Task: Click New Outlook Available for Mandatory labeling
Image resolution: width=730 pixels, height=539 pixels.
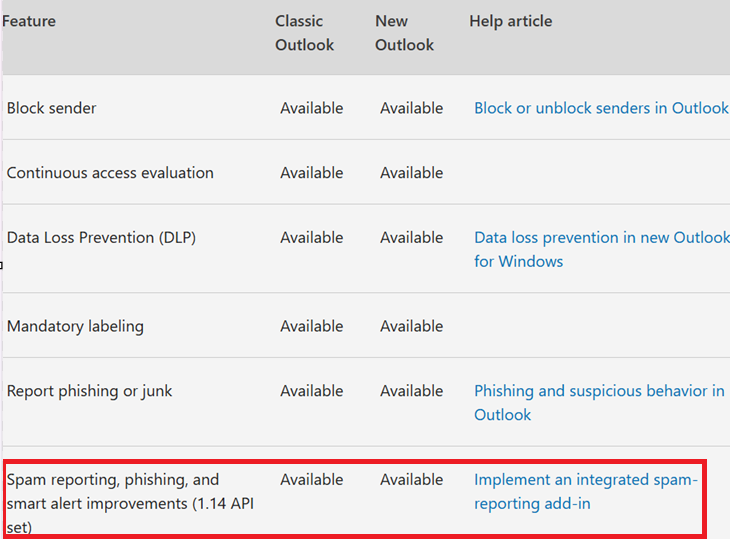Action: click(412, 326)
